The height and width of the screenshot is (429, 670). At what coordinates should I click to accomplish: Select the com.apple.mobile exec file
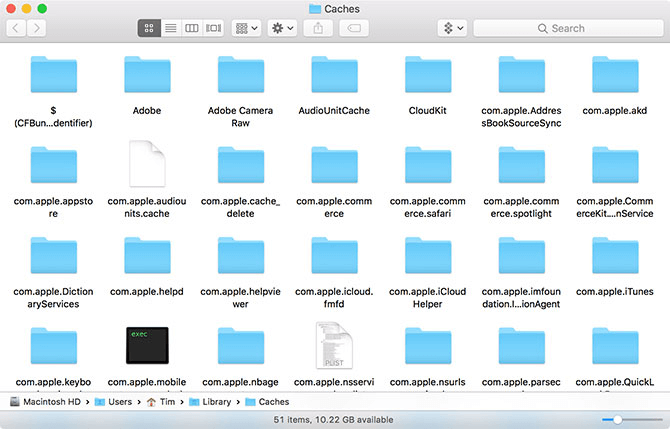point(147,345)
